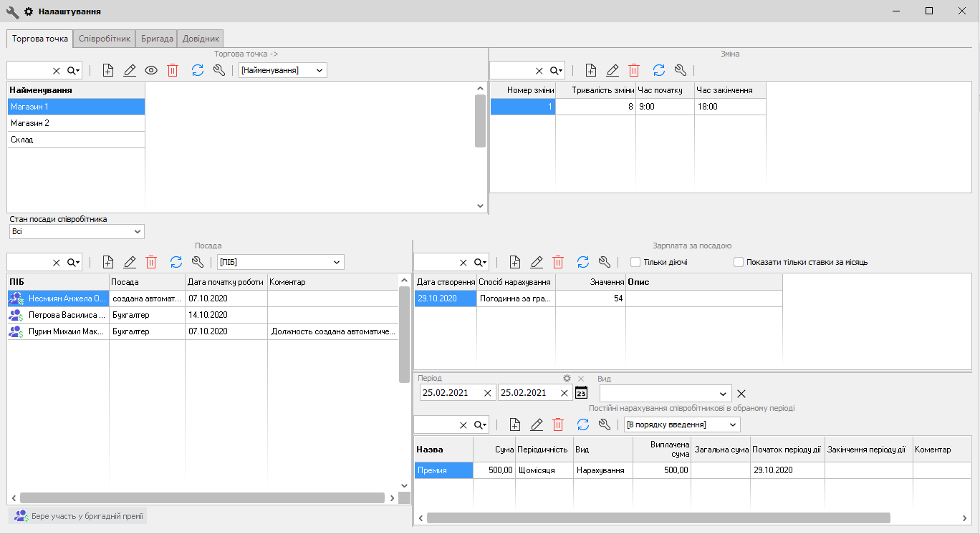Screen dimensions: 980x534
Task: Enable the Тільки діючі checkbox
Action: [x=635, y=262]
